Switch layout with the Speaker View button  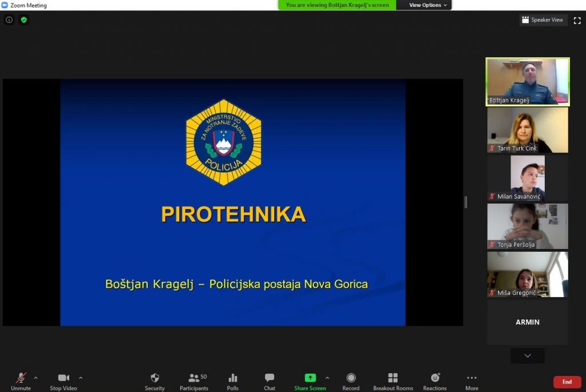(x=543, y=20)
